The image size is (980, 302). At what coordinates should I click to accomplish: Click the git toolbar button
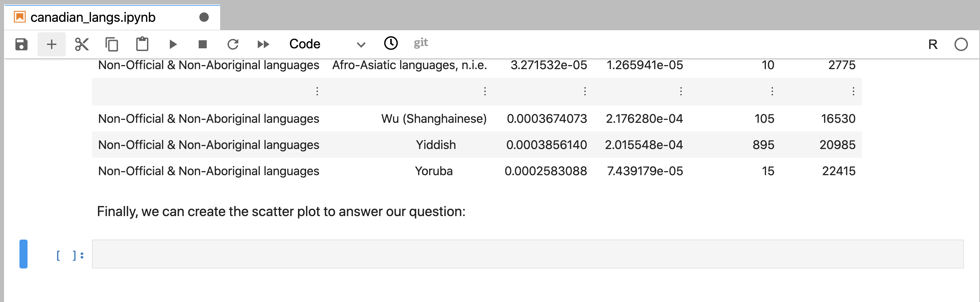[x=421, y=43]
